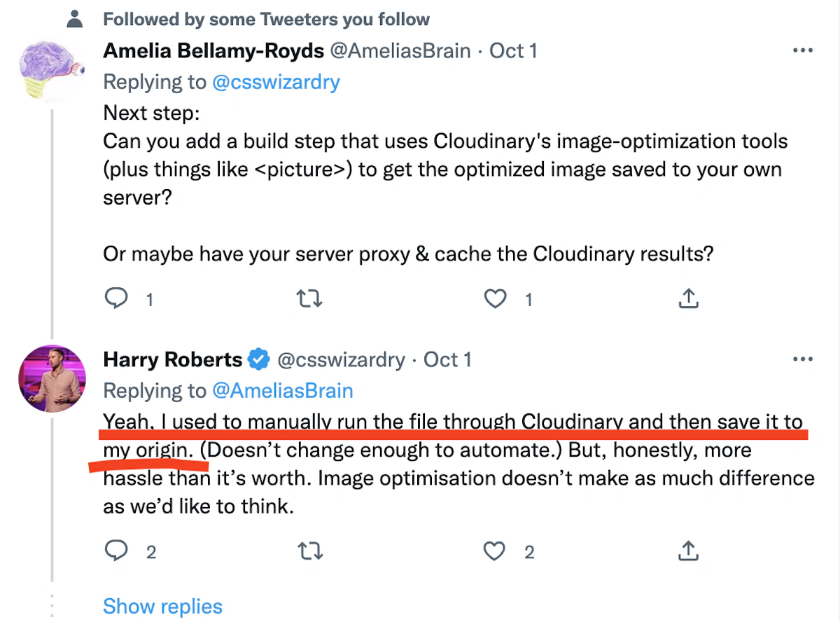The height and width of the screenshot is (622, 840).
Task: Open Harry Roberts' profile name
Action: [172, 360]
